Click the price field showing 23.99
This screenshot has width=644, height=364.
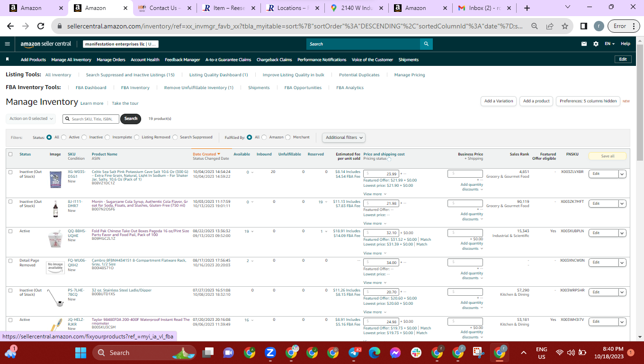pos(381,174)
